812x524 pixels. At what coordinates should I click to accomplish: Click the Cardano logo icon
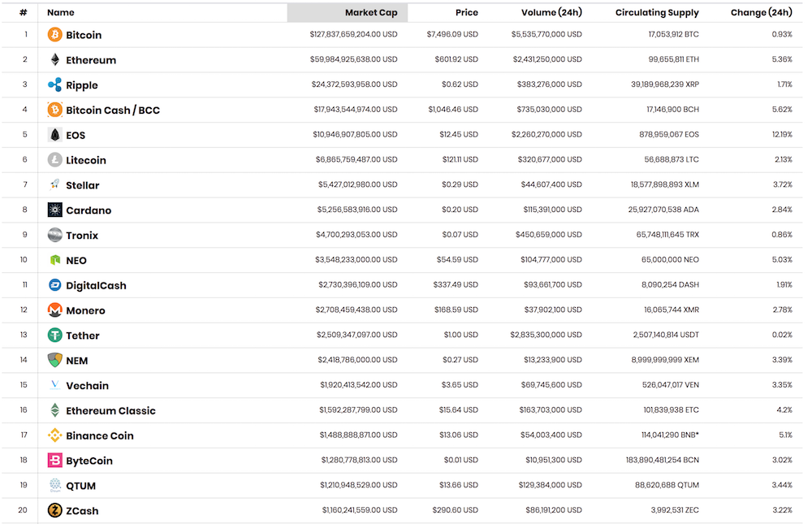[55, 210]
